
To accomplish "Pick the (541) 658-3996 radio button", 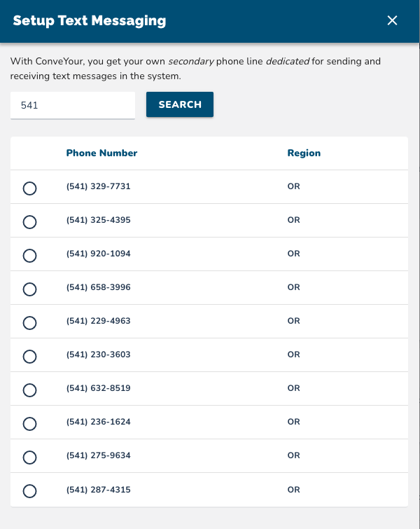I will tap(30, 289).
